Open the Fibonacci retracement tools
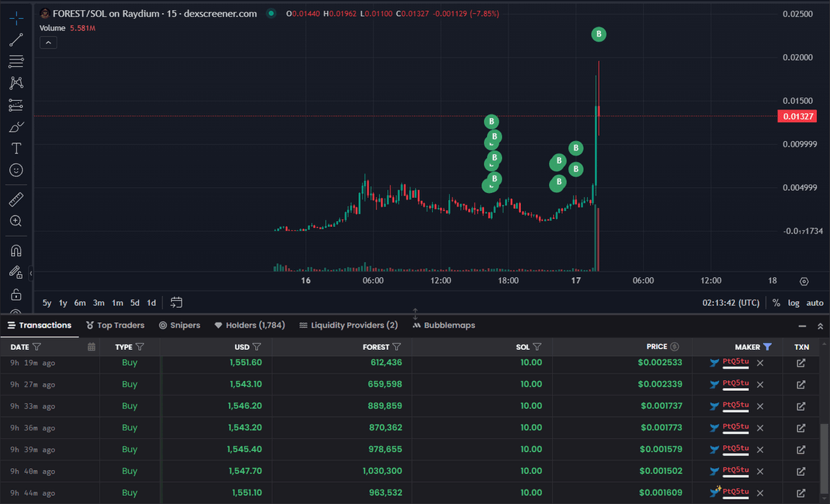Viewport: 830px width, 504px height. click(x=16, y=61)
